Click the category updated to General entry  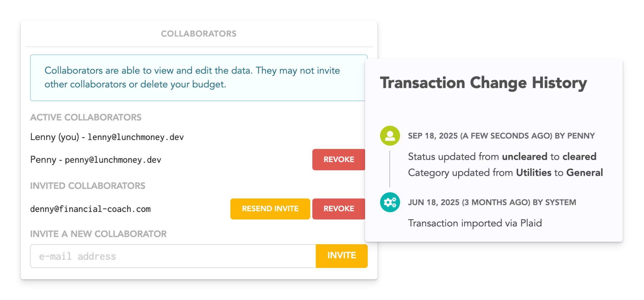coord(505,173)
